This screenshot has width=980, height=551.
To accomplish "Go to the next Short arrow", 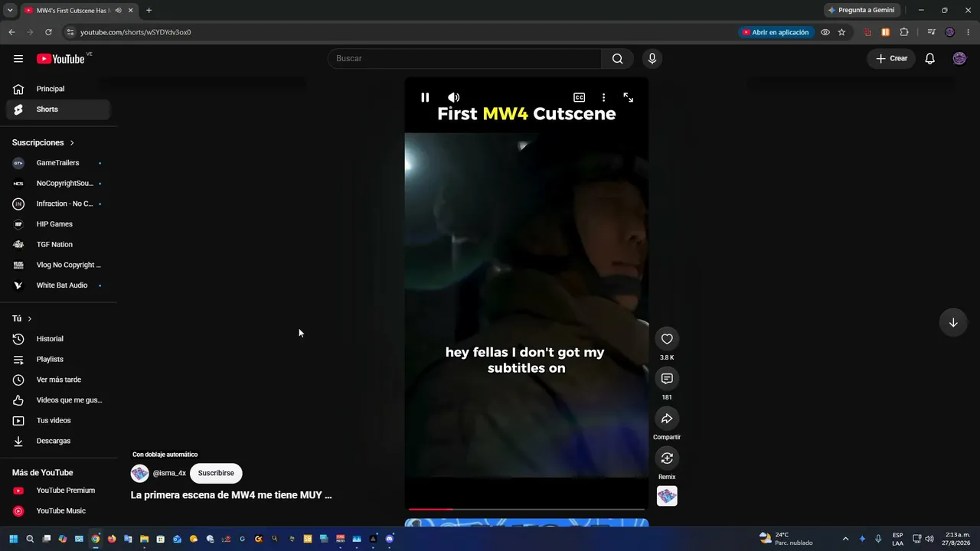I will tap(953, 322).
